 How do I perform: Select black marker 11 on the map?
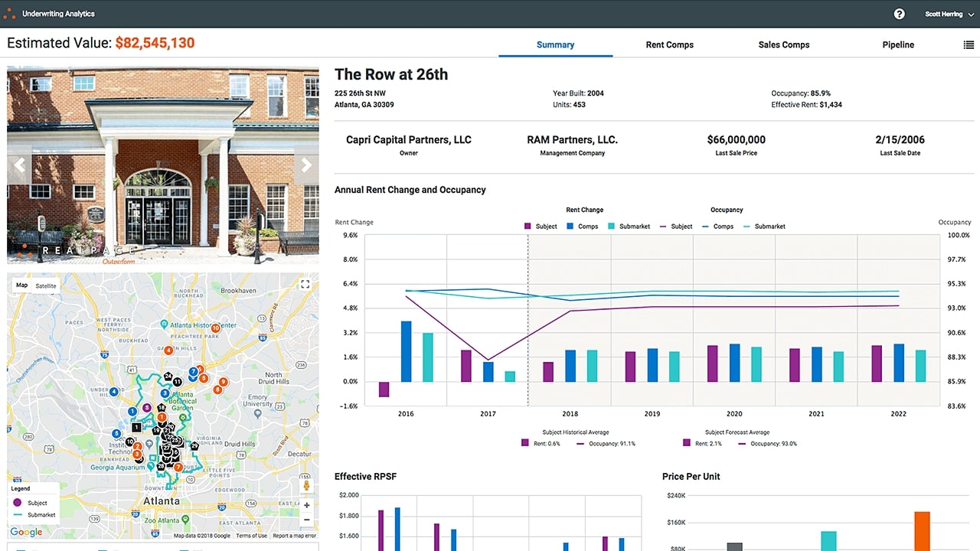178,381
